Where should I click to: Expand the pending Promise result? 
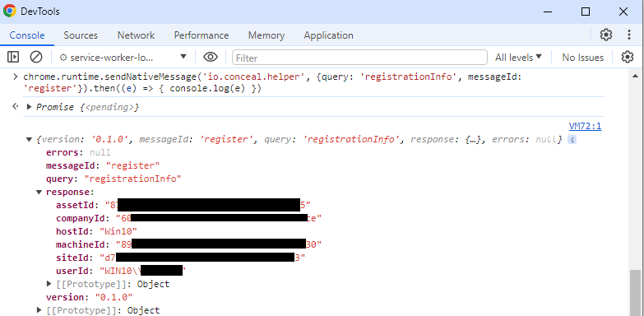pos(29,107)
